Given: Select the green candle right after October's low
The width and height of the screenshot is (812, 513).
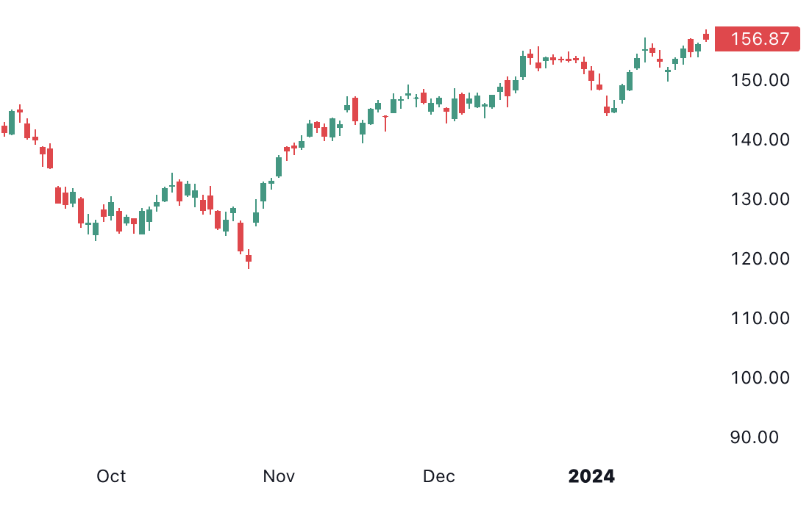Looking at the screenshot, I should [x=256, y=217].
